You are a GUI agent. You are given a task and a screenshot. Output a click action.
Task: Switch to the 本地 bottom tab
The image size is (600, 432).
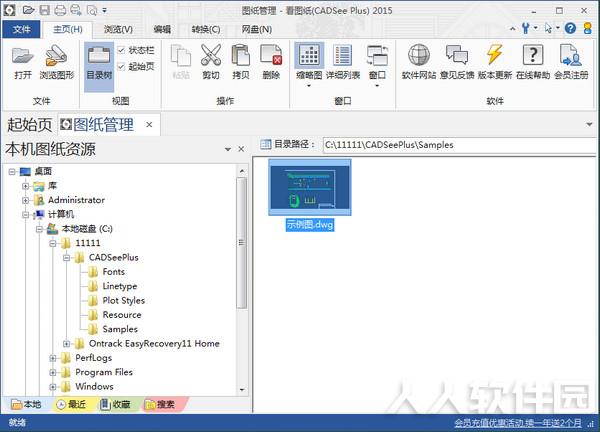[26, 404]
